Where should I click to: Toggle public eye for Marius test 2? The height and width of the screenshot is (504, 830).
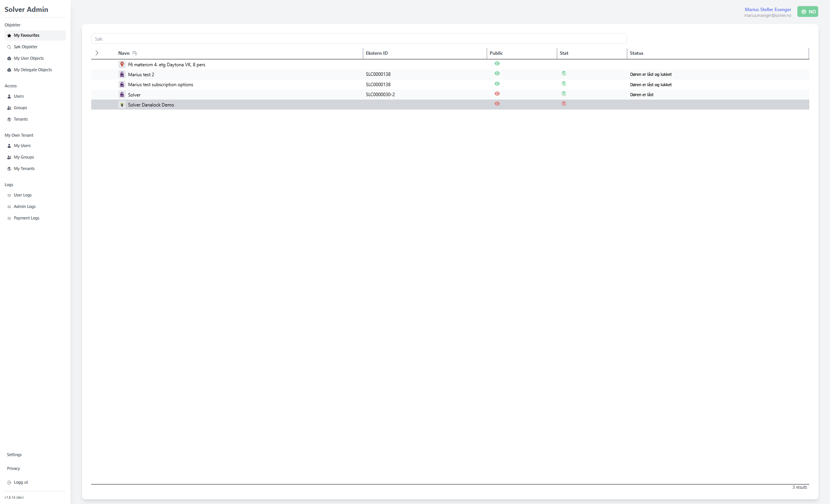[497, 74]
